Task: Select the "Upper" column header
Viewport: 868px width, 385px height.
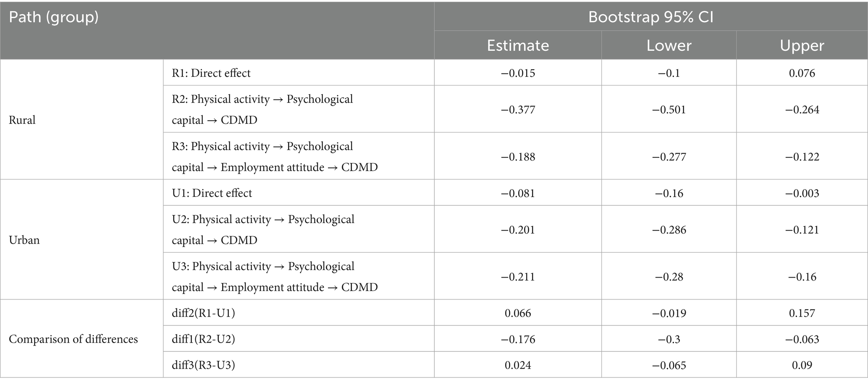Action: pos(802,45)
